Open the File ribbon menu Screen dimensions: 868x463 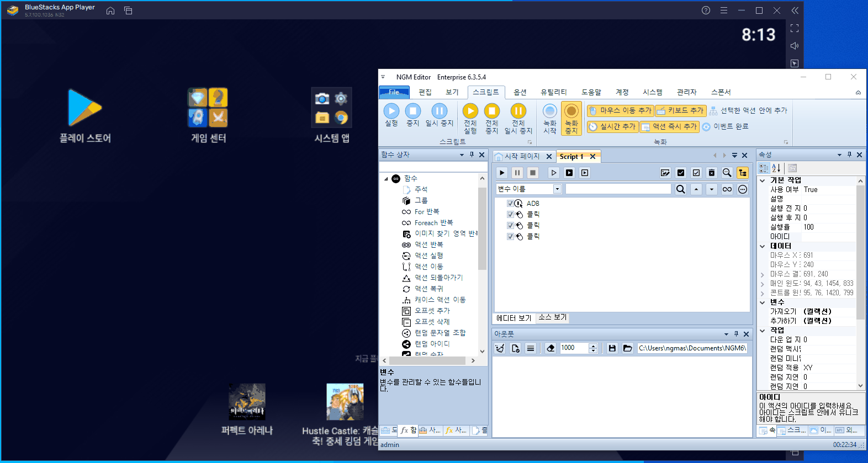click(x=394, y=92)
